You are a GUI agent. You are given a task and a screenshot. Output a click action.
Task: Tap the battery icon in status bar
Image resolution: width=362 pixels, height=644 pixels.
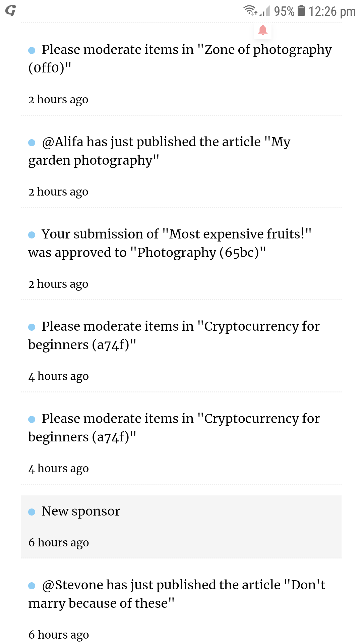point(301,11)
